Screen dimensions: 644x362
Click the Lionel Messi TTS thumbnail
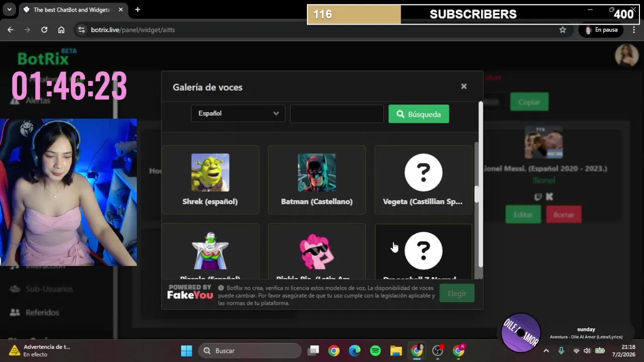(544, 142)
